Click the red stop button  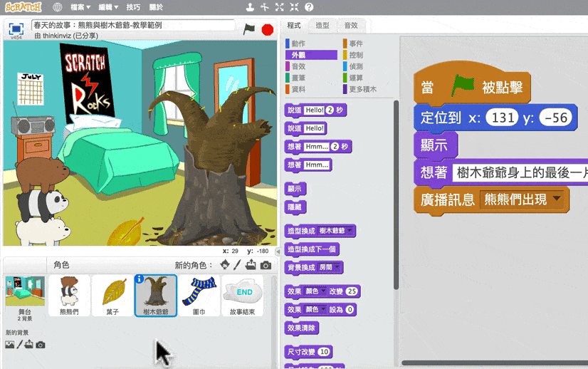[x=268, y=30]
